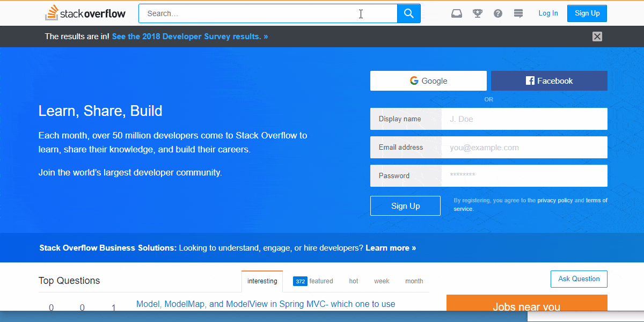The height and width of the screenshot is (322, 644).
Task: Click the Jobs near you banner
Action: coord(526,303)
